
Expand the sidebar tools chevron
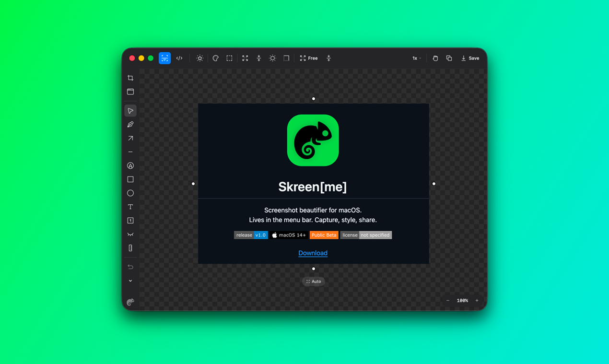tap(130, 281)
